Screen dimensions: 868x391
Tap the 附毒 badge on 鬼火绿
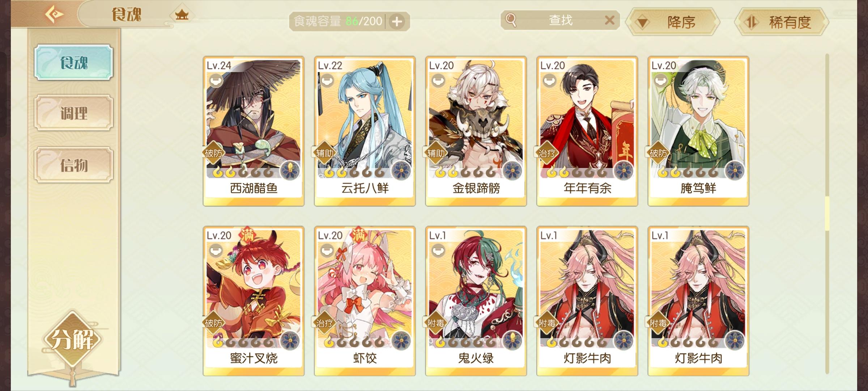click(435, 323)
